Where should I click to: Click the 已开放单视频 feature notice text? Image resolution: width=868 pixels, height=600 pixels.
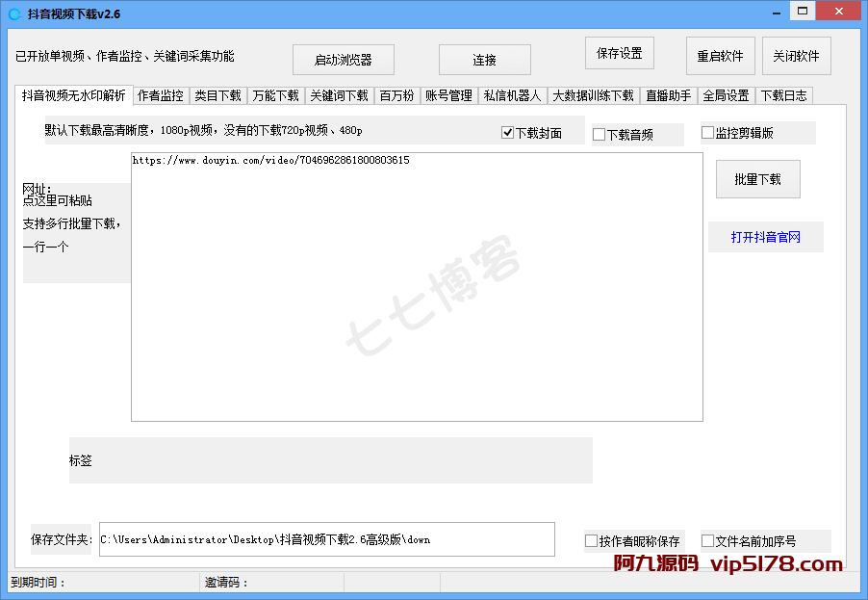[125, 56]
